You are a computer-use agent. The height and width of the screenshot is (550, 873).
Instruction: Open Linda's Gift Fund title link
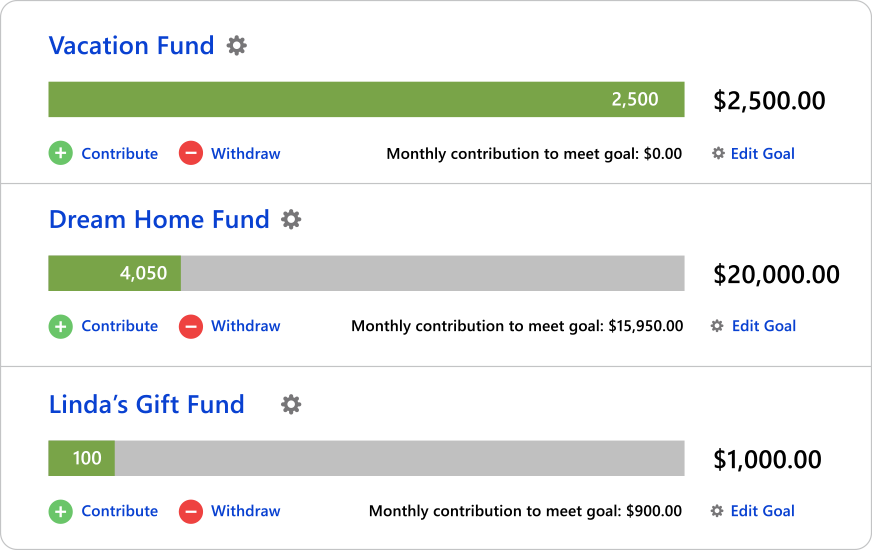(146, 404)
